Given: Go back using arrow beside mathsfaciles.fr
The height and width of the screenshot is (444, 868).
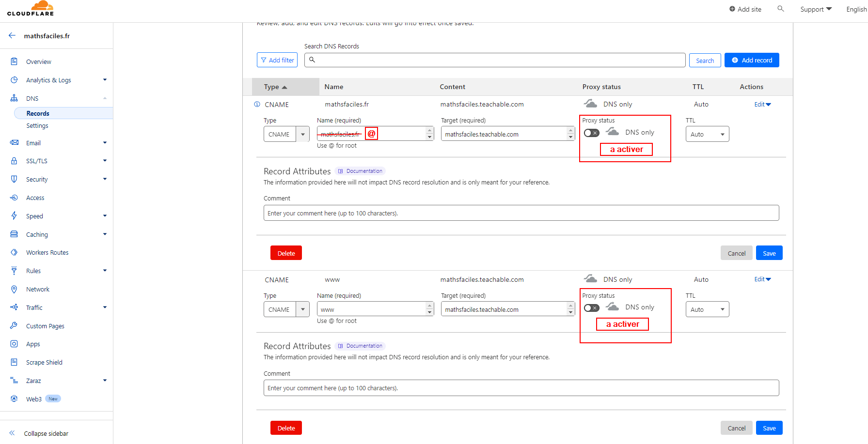Looking at the screenshot, I should click(x=12, y=36).
